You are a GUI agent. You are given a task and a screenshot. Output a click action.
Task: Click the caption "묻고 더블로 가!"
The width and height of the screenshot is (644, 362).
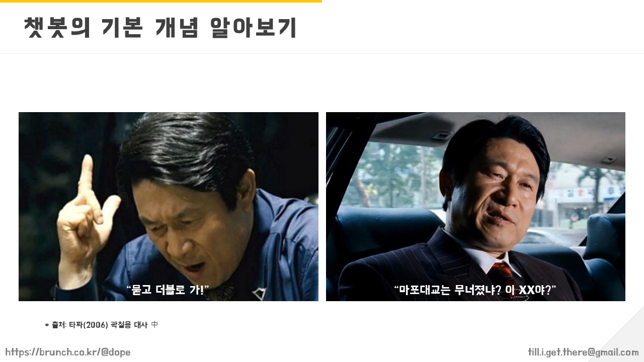(x=168, y=290)
